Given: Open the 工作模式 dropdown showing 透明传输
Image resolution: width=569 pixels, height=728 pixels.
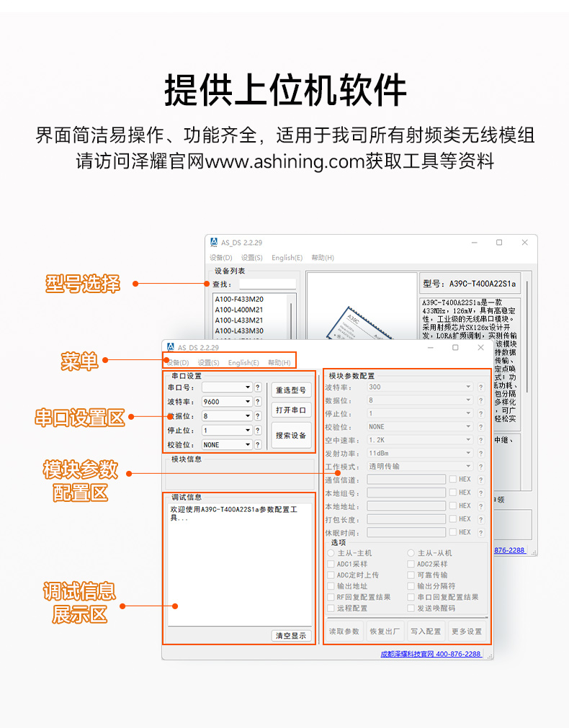Looking at the screenshot, I should [420, 467].
